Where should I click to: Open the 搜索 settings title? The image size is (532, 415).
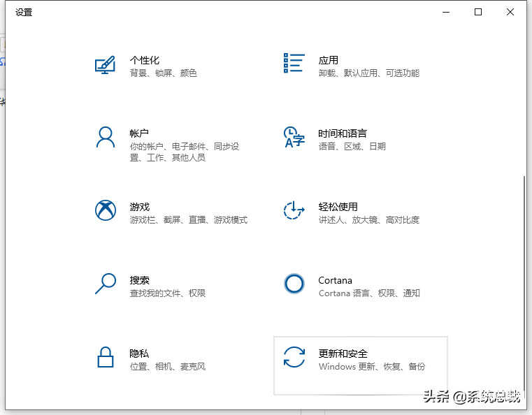coord(139,280)
